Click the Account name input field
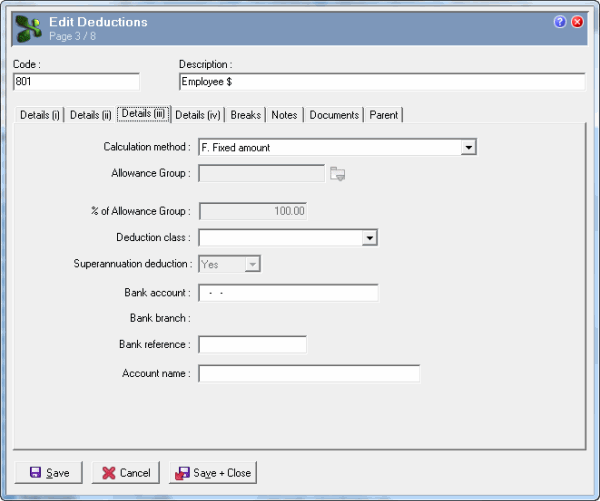600x501 pixels. pos(309,374)
